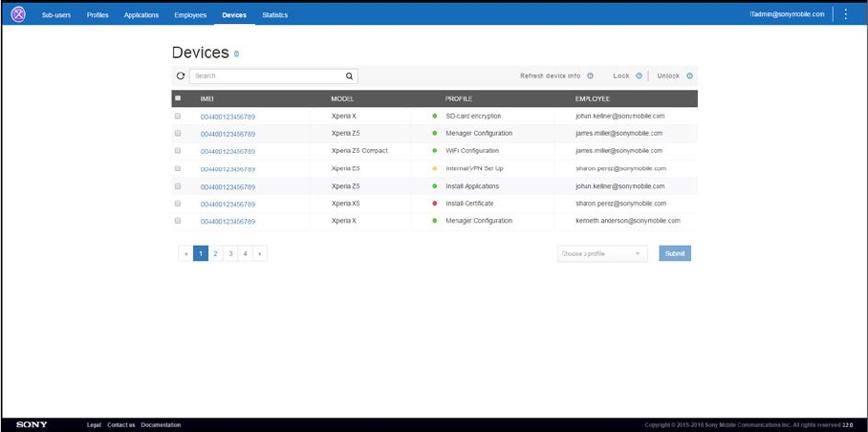Check the james.miller Manager Configuration row checkbox

tap(178, 133)
